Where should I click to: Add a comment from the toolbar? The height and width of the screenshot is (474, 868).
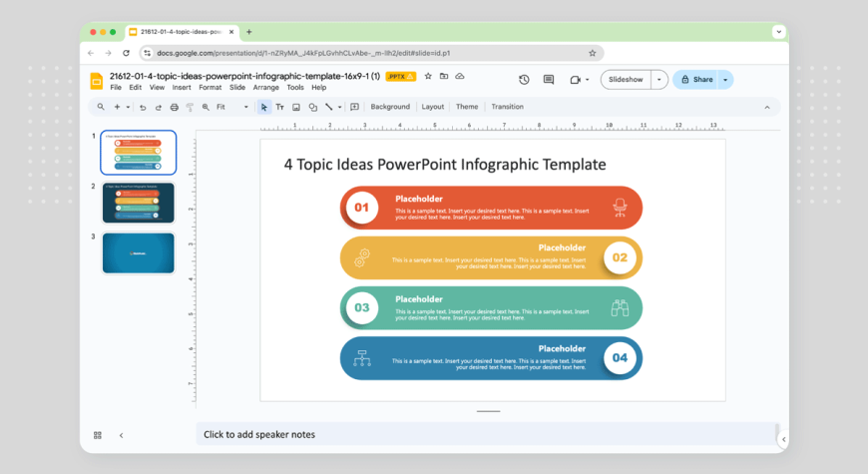[x=355, y=107]
